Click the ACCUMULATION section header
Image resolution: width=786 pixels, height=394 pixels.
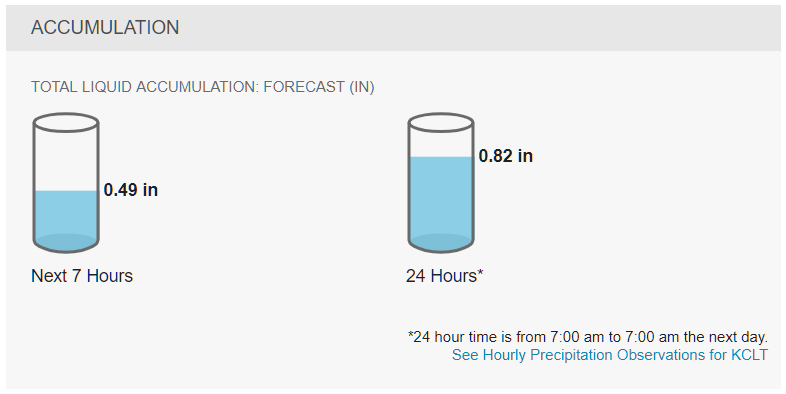(x=105, y=28)
